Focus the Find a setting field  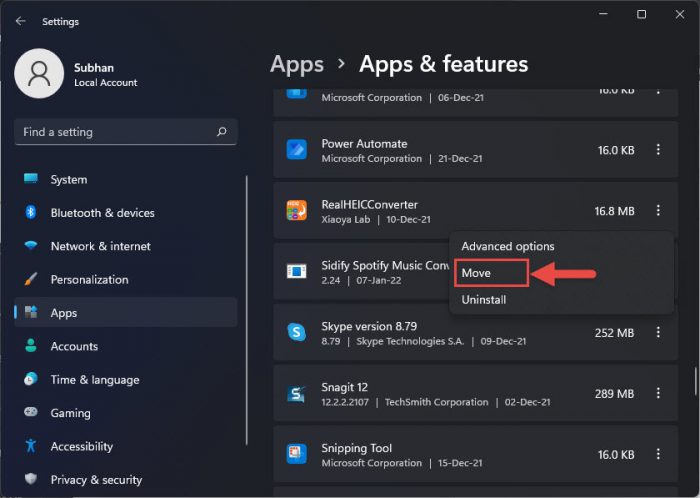click(125, 132)
